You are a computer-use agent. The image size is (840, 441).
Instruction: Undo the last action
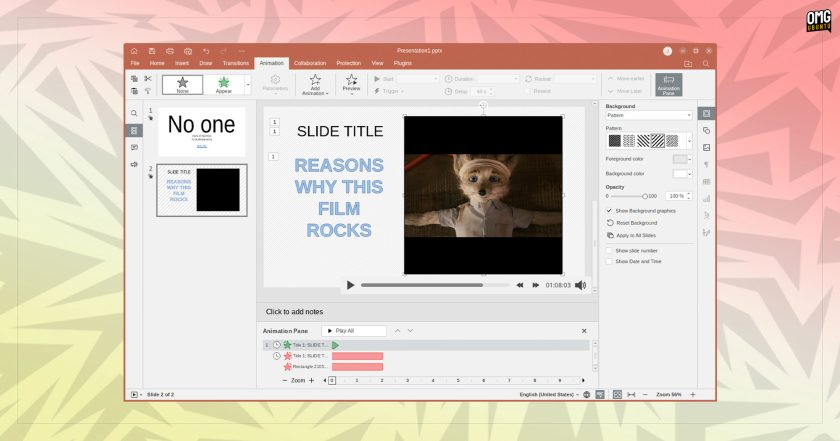[x=206, y=51]
